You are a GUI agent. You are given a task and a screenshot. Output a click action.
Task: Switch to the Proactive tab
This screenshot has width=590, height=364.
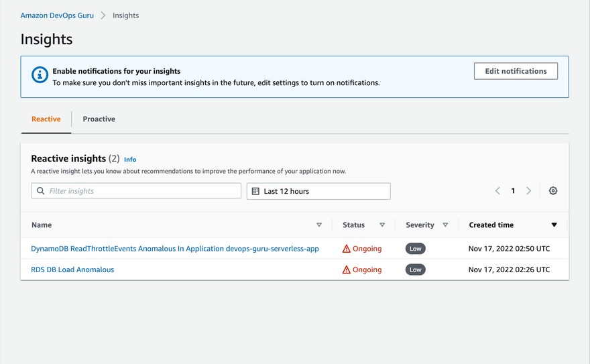click(x=99, y=119)
